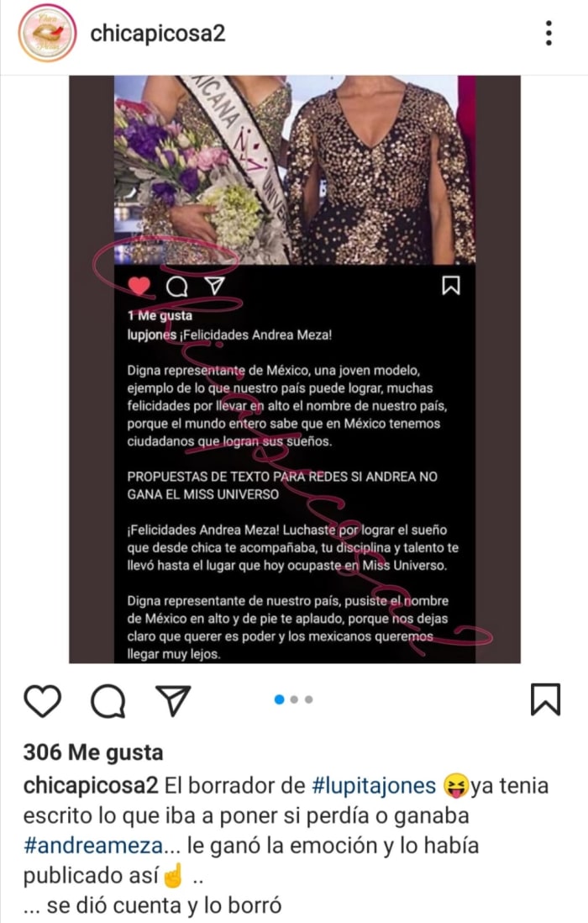Open the #lupitajones hashtag

coord(374,786)
